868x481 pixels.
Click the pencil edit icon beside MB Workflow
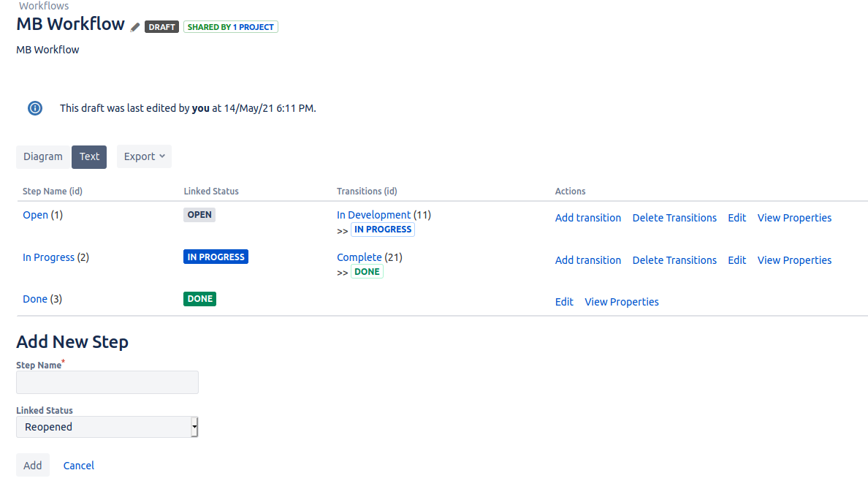(x=135, y=26)
